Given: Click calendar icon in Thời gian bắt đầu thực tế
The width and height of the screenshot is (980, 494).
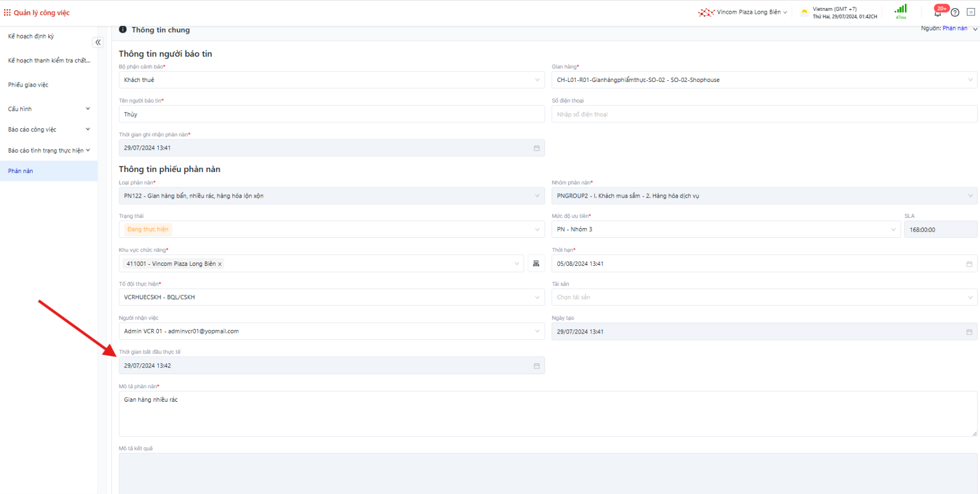Looking at the screenshot, I should [x=537, y=366].
